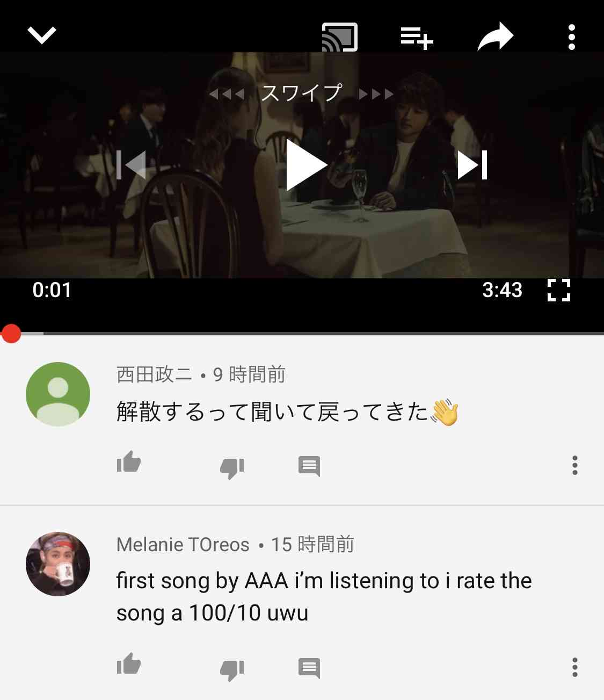Like the comment by 西田政ニ
This screenshot has height=700, width=604.
pyautogui.click(x=129, y=462)
